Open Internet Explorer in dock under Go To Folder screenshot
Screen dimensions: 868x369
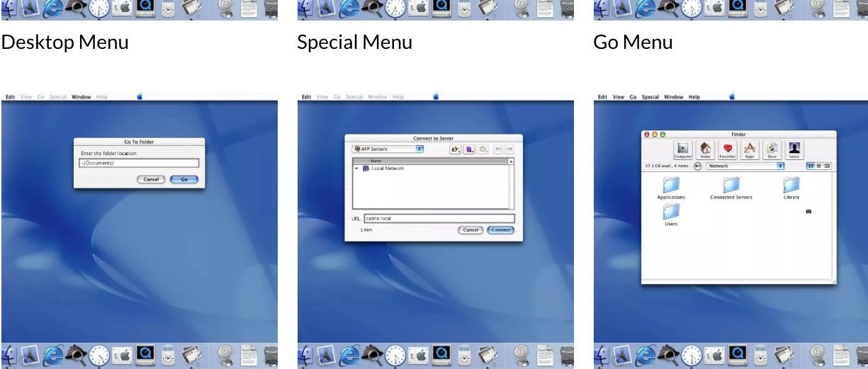(x=52, y=354)
